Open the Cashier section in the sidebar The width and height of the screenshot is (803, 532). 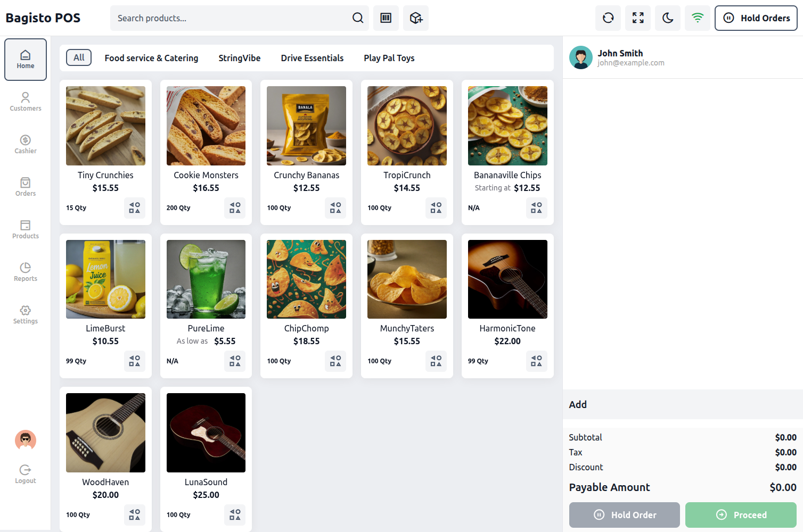point(25,144)
